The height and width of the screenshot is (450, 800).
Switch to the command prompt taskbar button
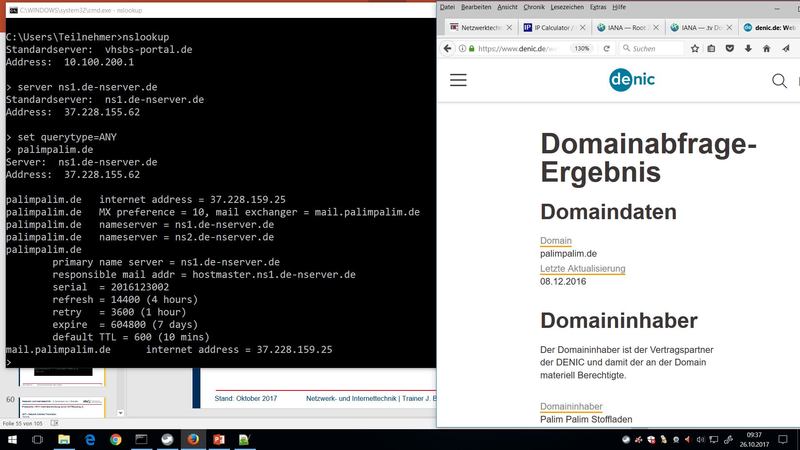(x=141, y=439)
